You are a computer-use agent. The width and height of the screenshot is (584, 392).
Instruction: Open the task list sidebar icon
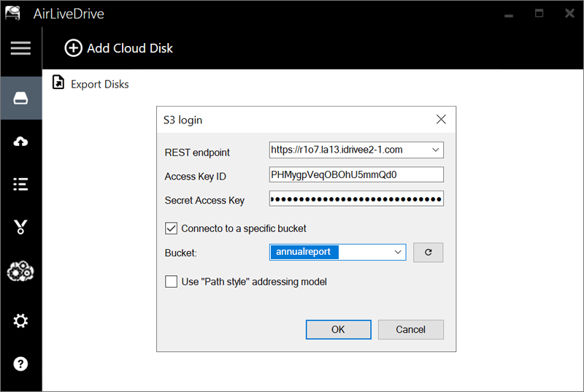(20, 184)
